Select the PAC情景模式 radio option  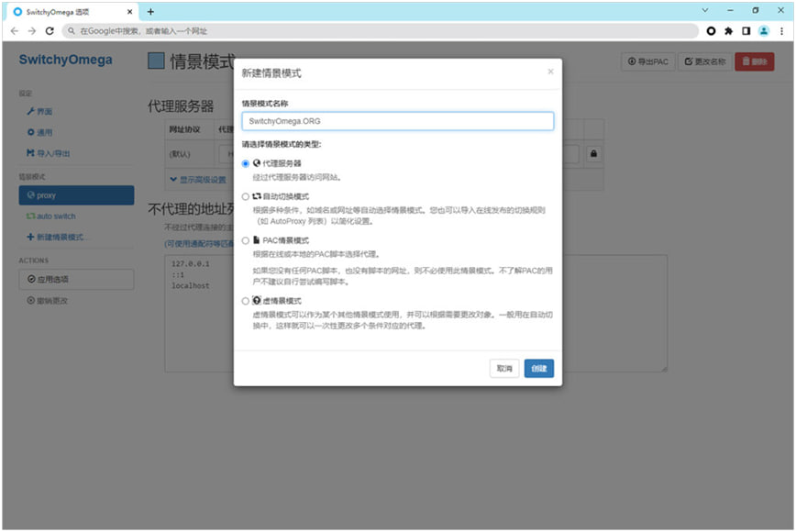(245, 240)
